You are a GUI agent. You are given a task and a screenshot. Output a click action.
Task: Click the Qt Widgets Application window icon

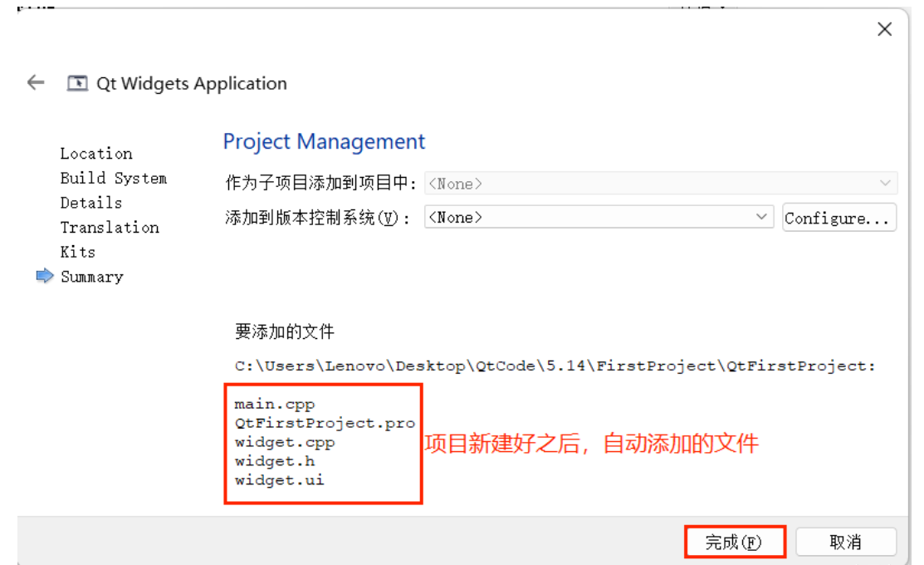77,83
